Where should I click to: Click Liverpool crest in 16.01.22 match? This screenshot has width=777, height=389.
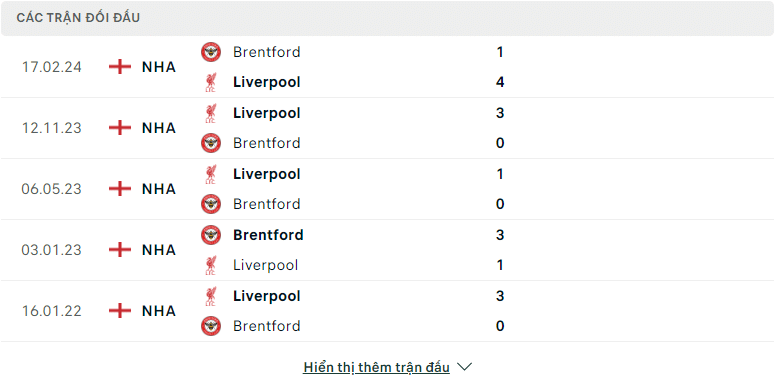pyautogui.click(x=211, y=296)
